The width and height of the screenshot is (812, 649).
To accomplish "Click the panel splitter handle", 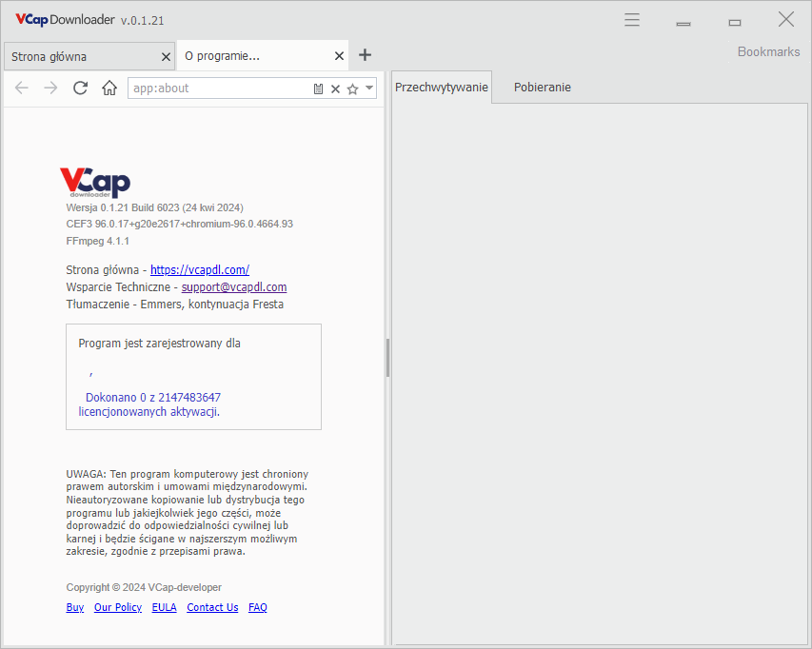I will [387, 358].
